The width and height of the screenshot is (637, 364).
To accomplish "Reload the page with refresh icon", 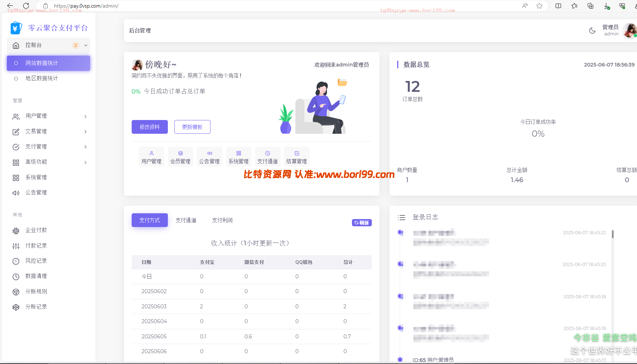I will [x=26, y=6].
